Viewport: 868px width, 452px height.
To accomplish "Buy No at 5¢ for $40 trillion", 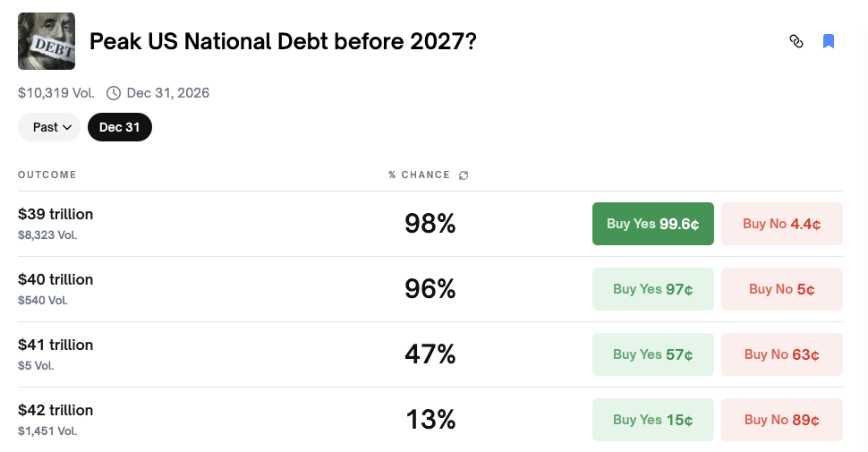I will coord(782,289).
